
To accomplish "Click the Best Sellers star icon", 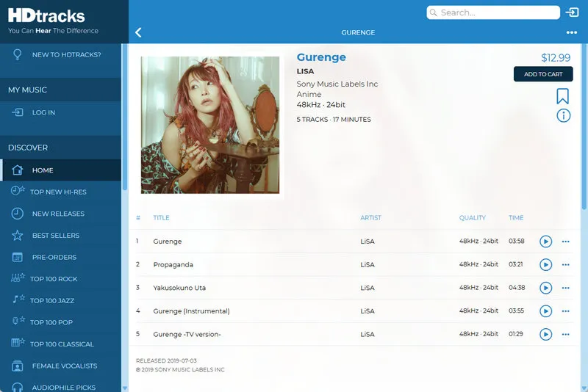I will [17, 235].
